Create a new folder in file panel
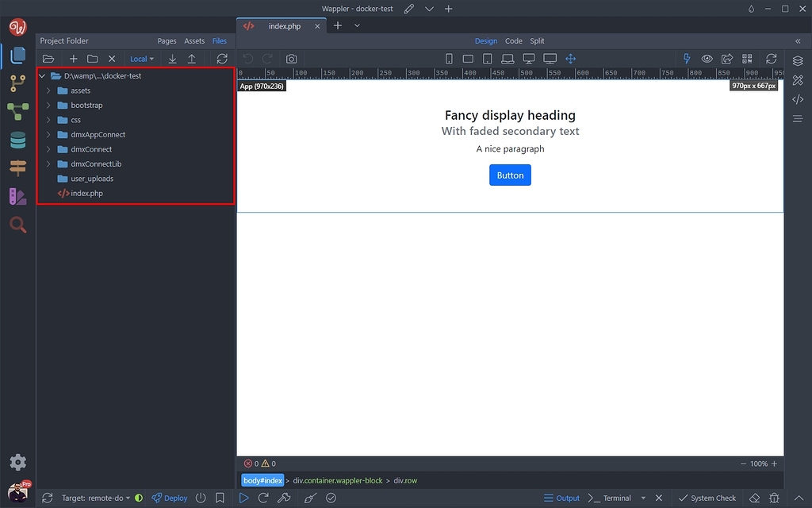The height and width of the screenshot is (508, 812). pos(93,59)
